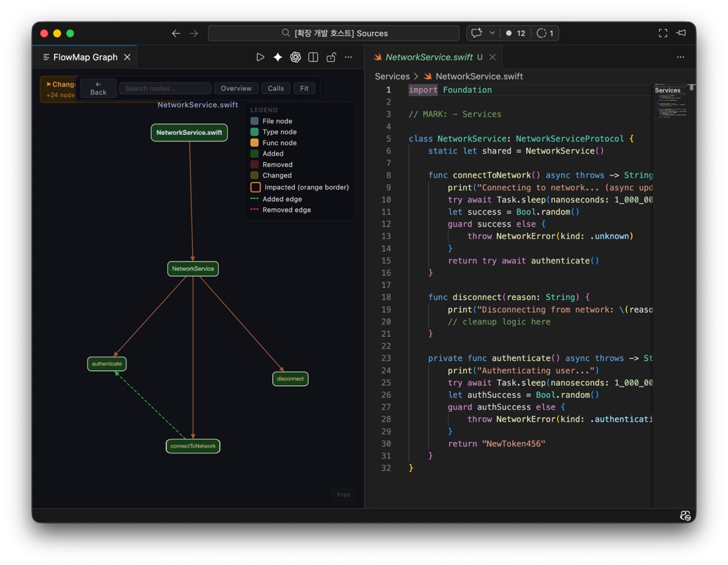The width and height of the screenshot is (728, 565).
Task: Open the more actions ellipsis for FlowMap Graph
Action: click(x=348, y=57)
